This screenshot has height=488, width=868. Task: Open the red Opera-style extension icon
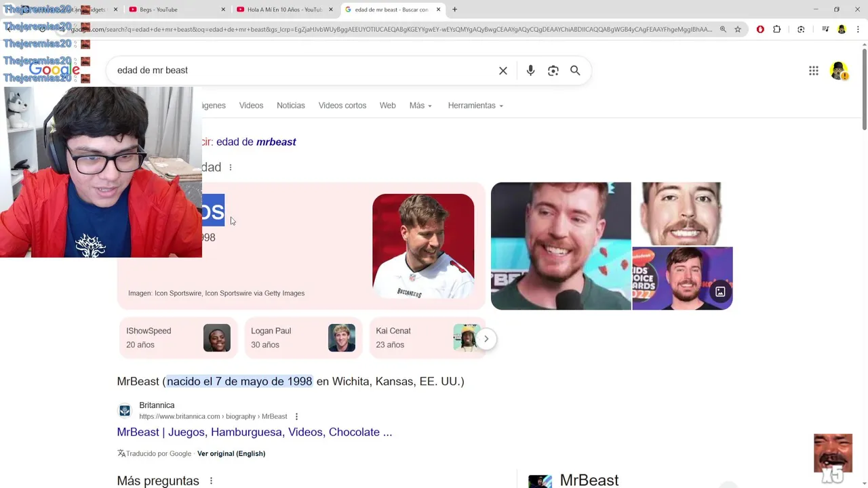[x=760, y=29]
